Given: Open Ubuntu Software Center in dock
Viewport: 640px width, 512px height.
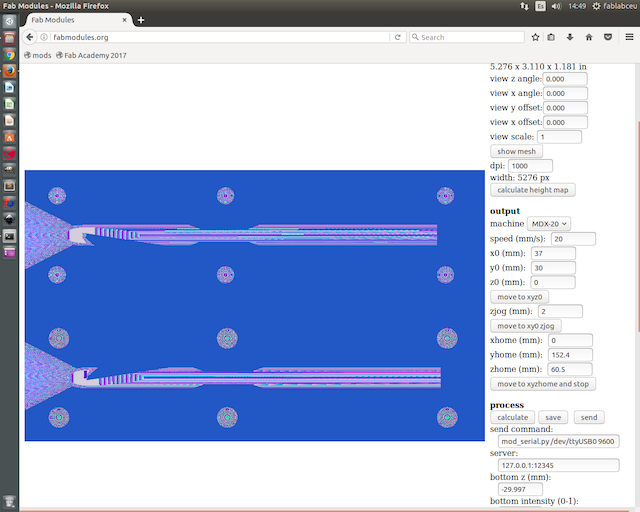Looking at the screenshot, I should [x=9, y=137].
